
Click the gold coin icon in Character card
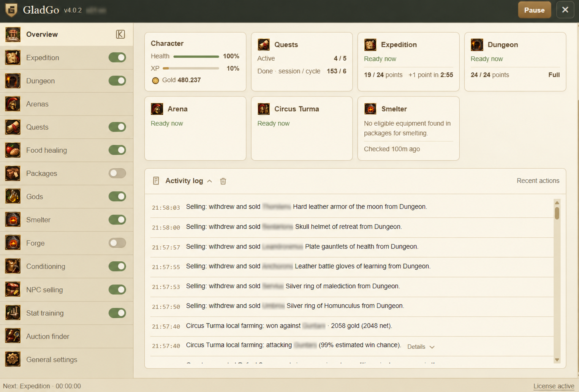[x=155, y=81]
